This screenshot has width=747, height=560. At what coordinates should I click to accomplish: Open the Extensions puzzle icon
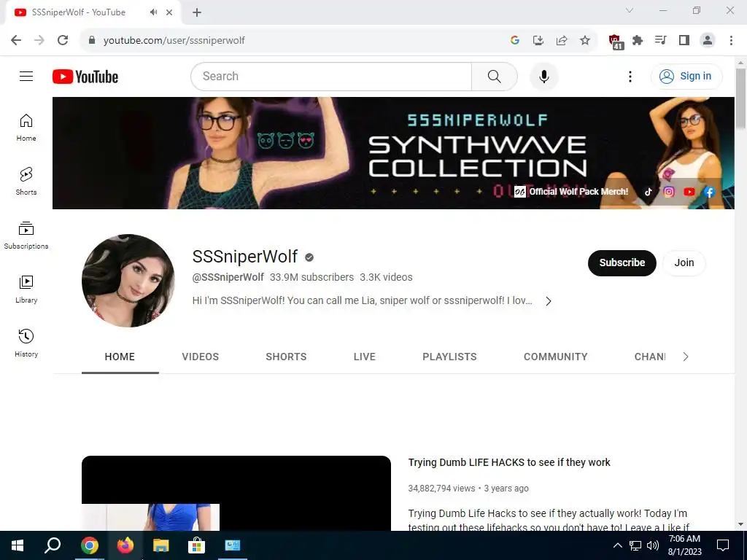[638, 40]
